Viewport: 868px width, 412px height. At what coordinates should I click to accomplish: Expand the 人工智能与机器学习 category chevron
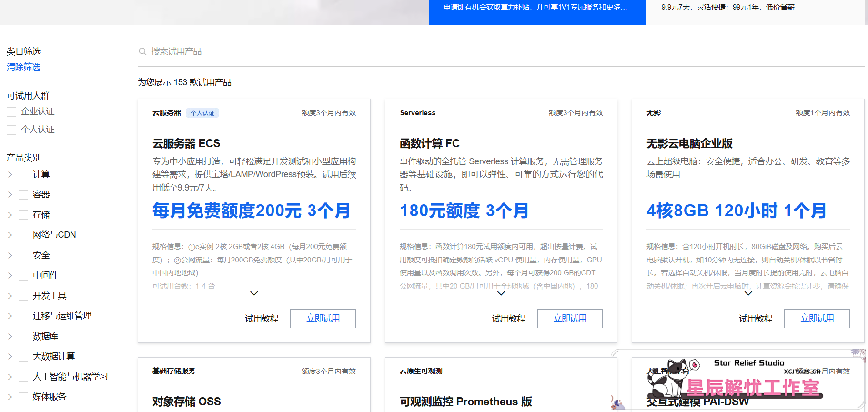coord(10,377)
